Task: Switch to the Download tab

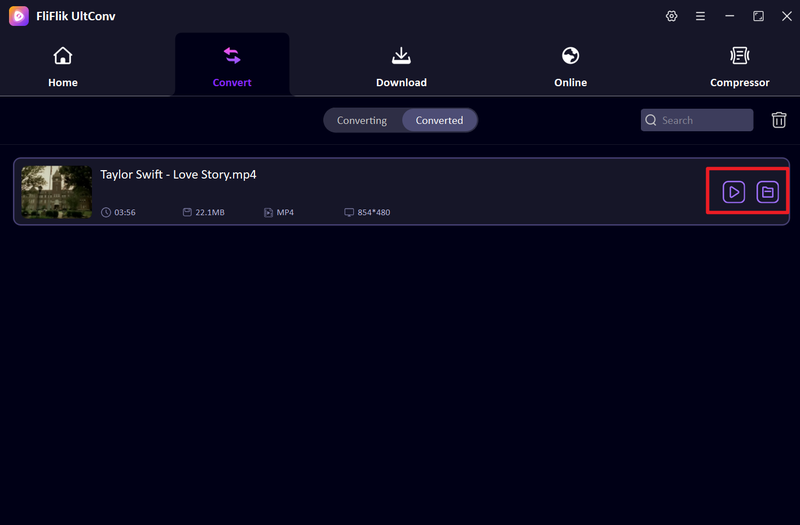Action: 401,66
